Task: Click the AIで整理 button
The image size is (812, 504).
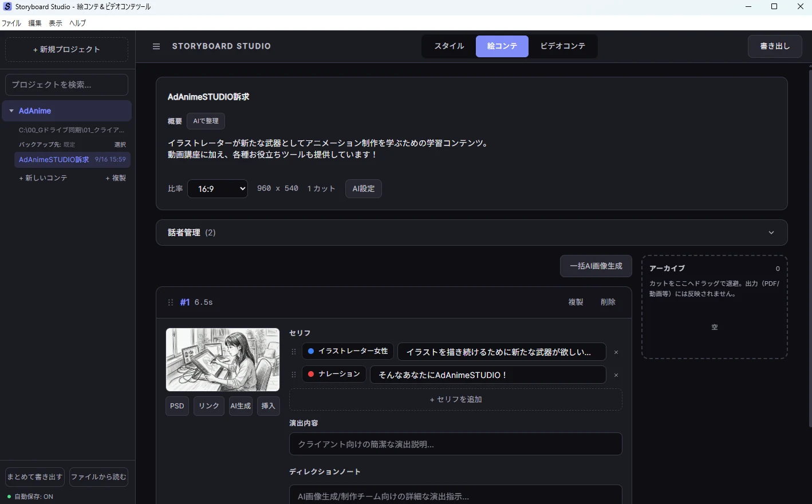Action: [x=206, y=121]
